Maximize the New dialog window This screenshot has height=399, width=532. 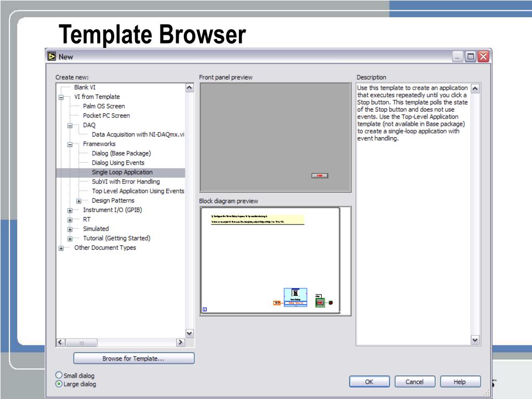(471, 56)
